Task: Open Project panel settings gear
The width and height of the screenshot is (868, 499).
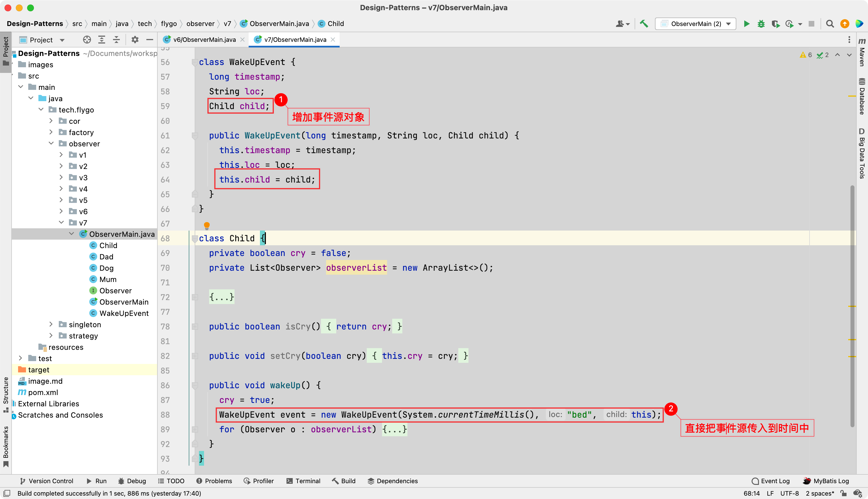Action: (x=135, y=40)
